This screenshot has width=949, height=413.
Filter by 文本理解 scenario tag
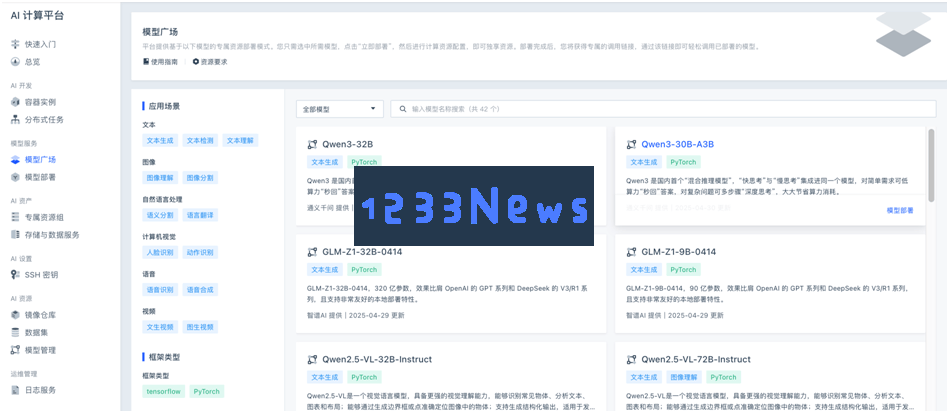coord(240,140)
